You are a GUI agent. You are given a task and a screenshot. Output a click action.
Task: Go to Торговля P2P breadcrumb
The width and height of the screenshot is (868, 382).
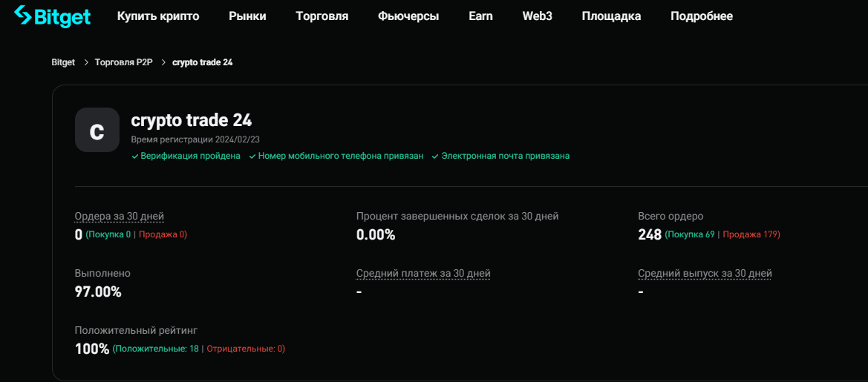[x=123, y=62]
